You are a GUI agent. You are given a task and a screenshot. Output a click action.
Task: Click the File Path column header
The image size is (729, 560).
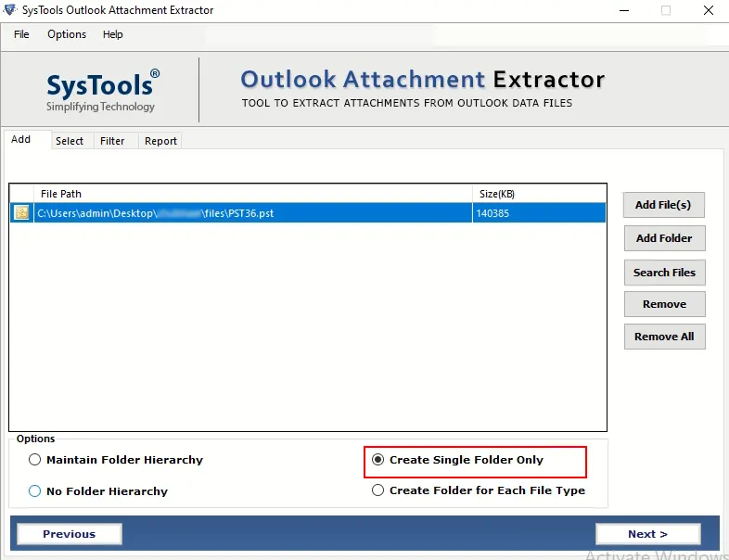(x=253, y=194)
